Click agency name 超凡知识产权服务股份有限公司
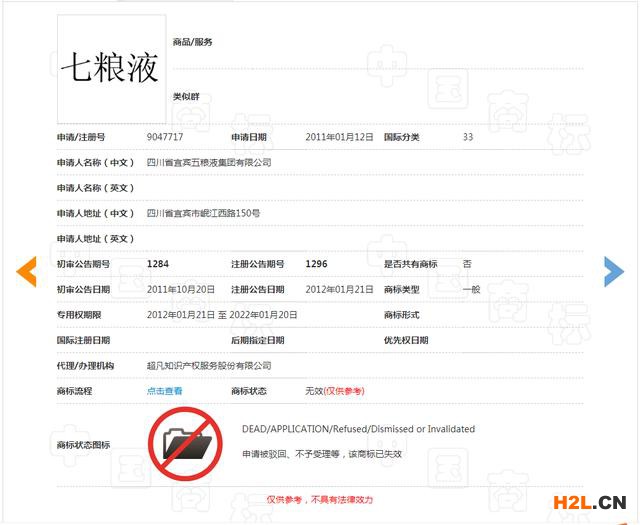The width and height of the screenshot is (640, 525). tap(209, 366)
